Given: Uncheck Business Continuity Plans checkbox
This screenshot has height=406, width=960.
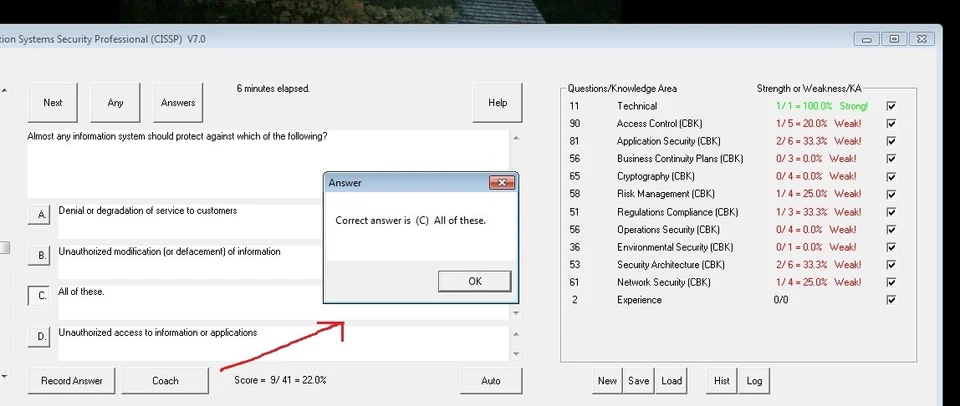Looking at the screenshot, I should pyautogui.click(x=891, y=159).
